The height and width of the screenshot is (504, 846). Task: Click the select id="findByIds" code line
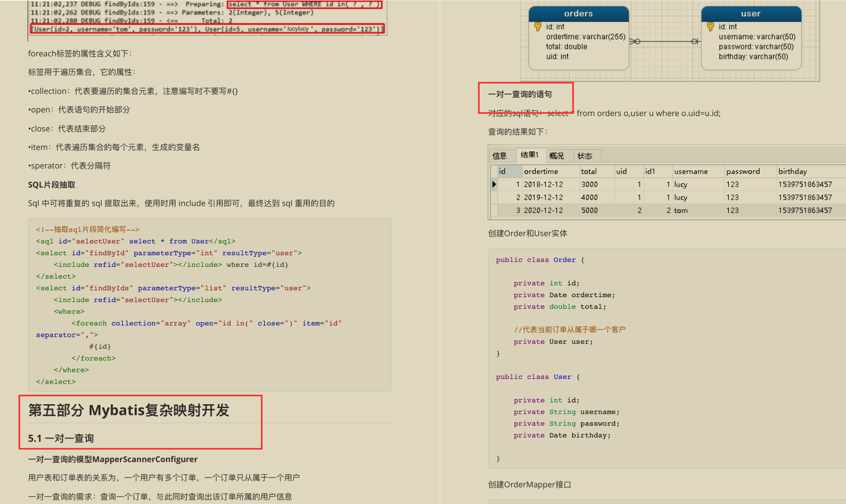[173, 288]
